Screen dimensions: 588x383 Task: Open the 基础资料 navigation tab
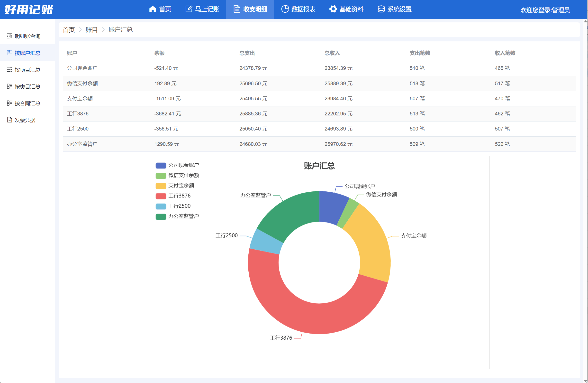pyautogui.click(x=346, y=9)
